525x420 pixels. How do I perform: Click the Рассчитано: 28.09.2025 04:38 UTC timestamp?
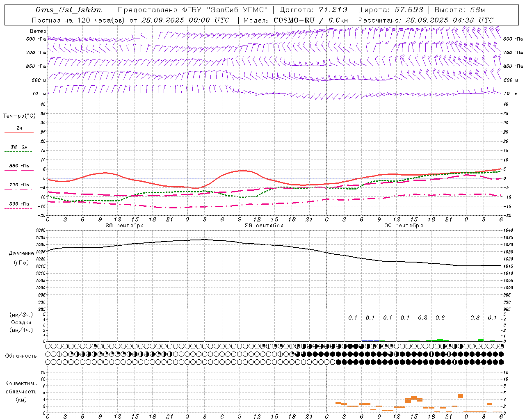pyautogui.click(x=426, y=20)
